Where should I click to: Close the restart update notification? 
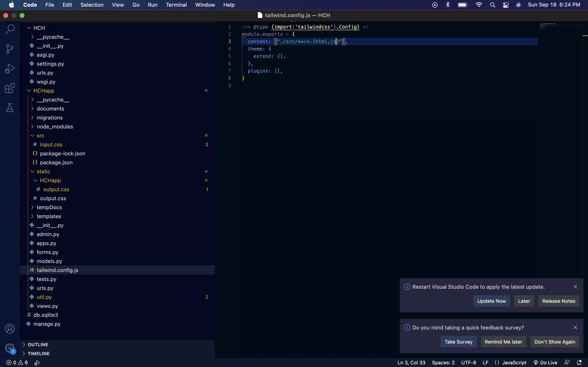tap(575, 287)
